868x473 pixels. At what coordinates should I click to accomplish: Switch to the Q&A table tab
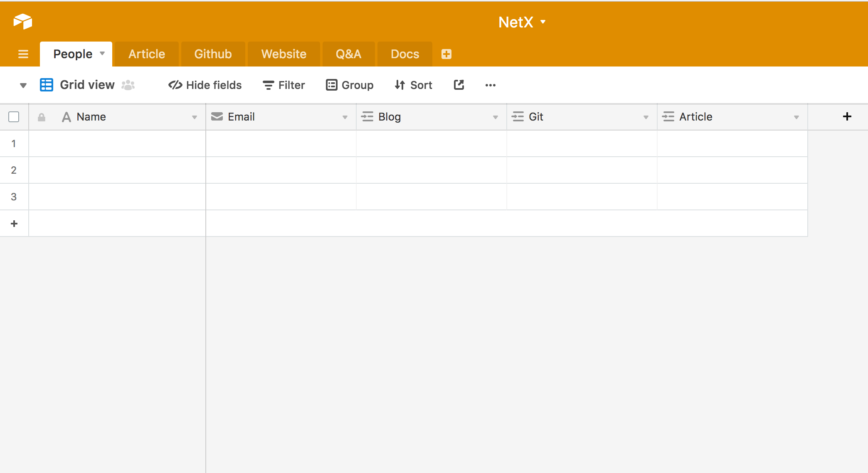pos(348,54)
